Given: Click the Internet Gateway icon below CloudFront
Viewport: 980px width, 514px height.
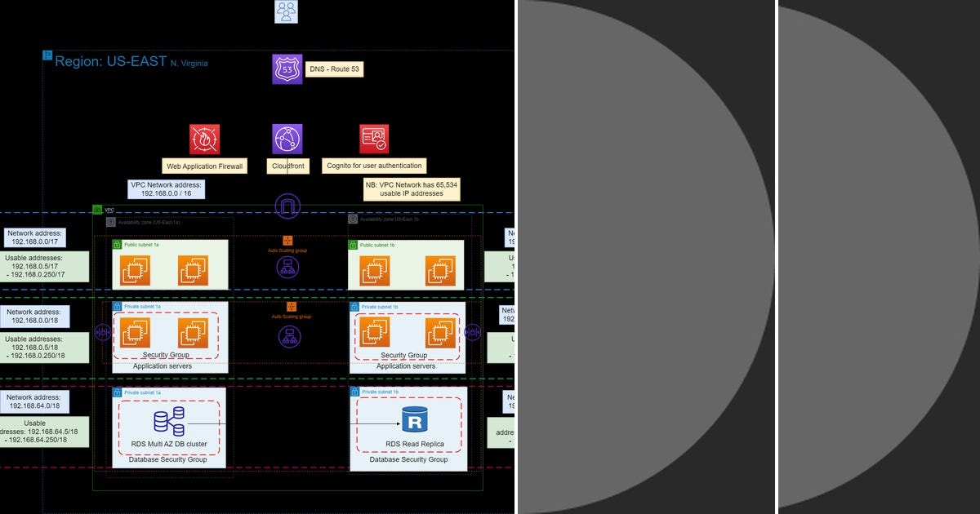Looking at the screenshot, I should tap(287, 204).
